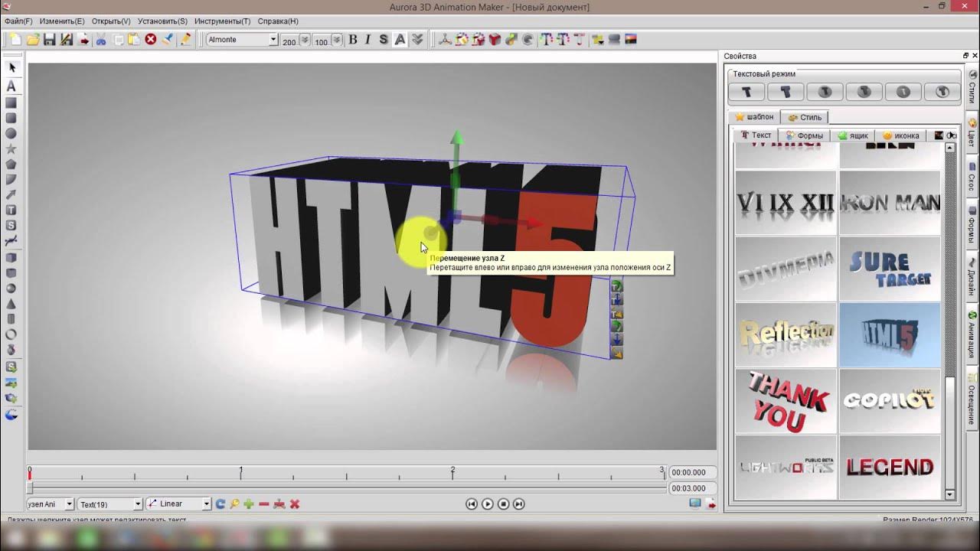Click the 00:03.000 duration field
980x551 pixels.
coord(692,488)
